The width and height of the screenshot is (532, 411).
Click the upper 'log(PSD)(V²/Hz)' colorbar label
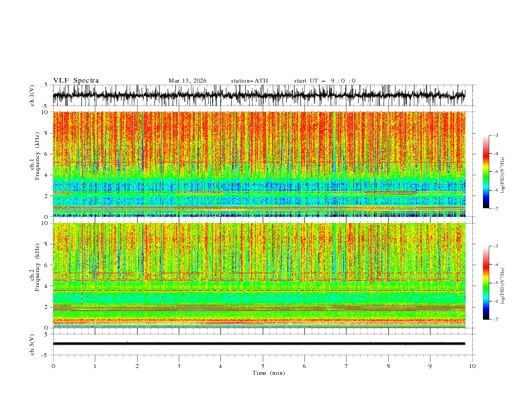(x=502, y=175)
